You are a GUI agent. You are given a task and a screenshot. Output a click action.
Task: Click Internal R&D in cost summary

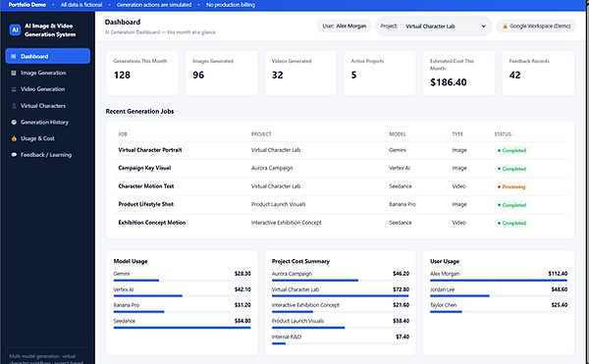click(x=287, y=337)
